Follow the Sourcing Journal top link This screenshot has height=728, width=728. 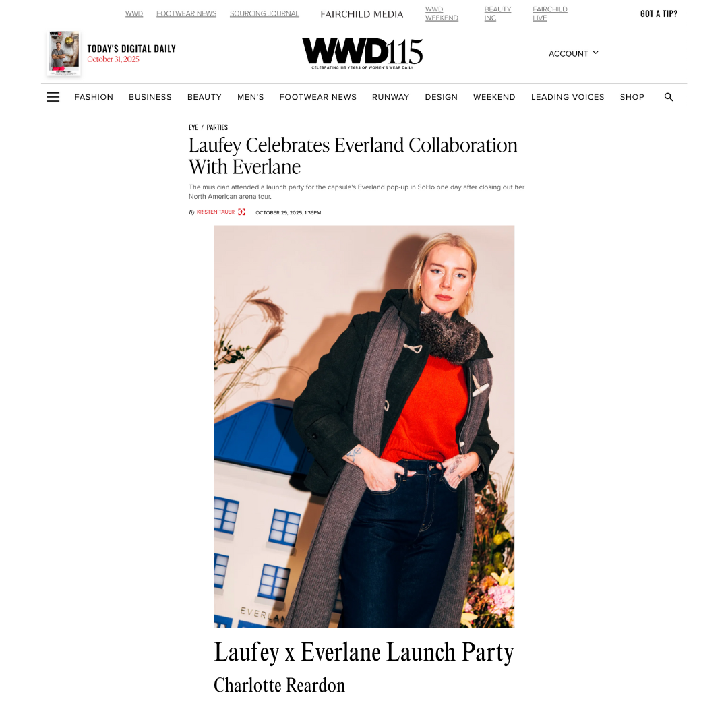(264, 13)
